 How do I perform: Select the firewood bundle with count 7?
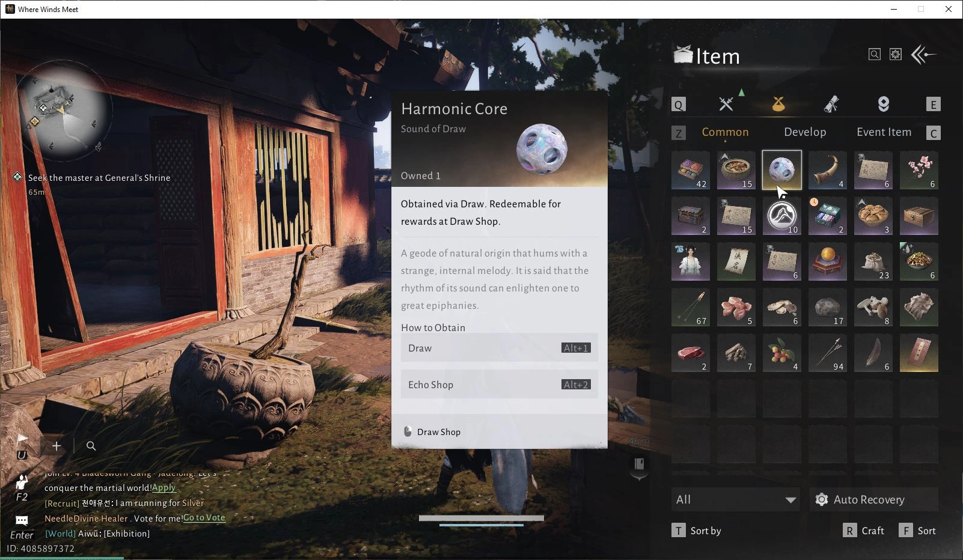point(736,353)
